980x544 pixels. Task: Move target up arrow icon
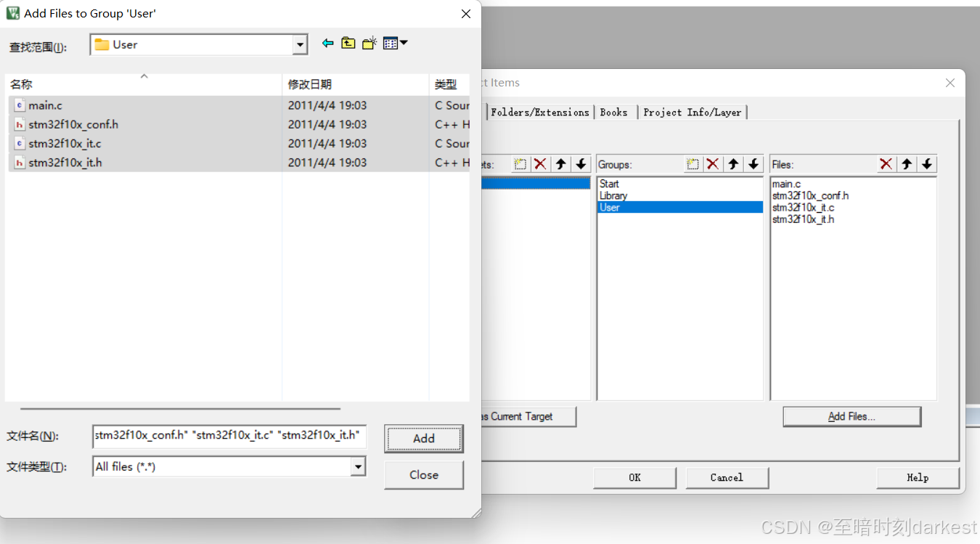pos(561,164)
